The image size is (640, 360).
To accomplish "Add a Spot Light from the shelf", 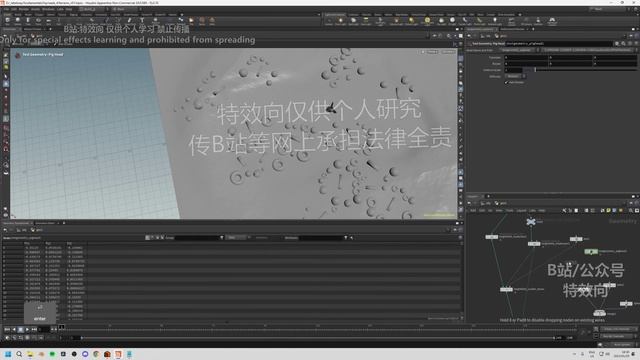I will [x=353, y=21].
